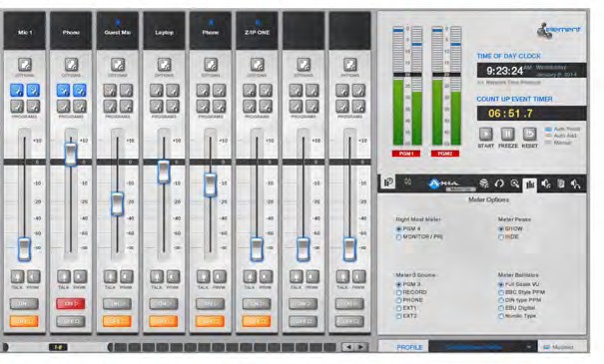Viewport: 604px width, 364px height.
Task: Turn ON the Mic 1 channel
Action: pyautogui.click(x=24, y=303)
